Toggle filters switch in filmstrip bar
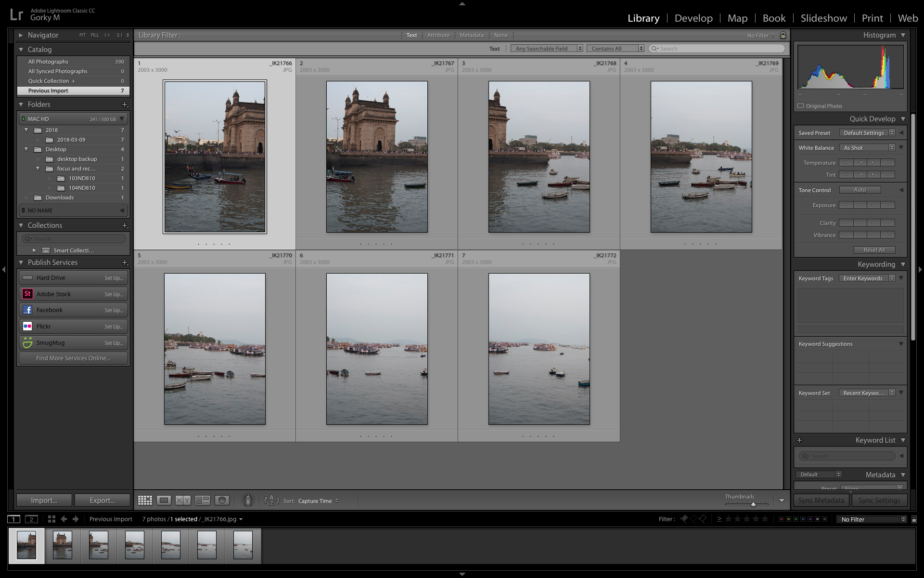The image size is (924, 578). pyautogui.click(x=914, y=519)
